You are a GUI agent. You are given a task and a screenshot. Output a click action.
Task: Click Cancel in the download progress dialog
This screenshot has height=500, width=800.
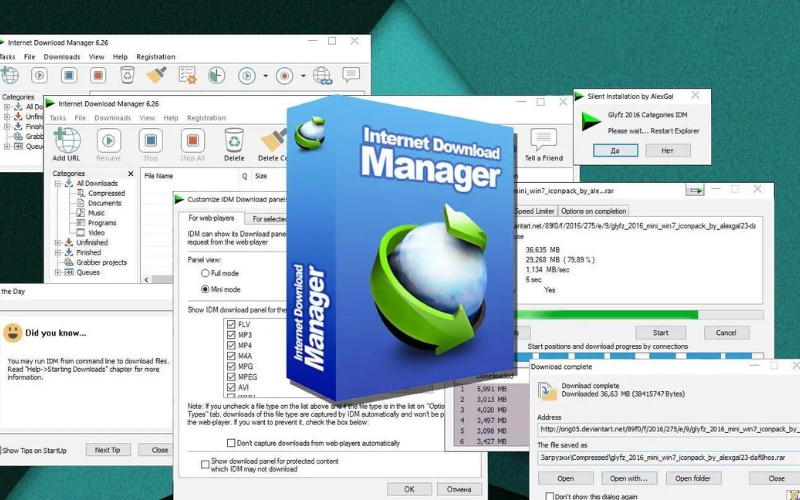click(x=726, y=333)
